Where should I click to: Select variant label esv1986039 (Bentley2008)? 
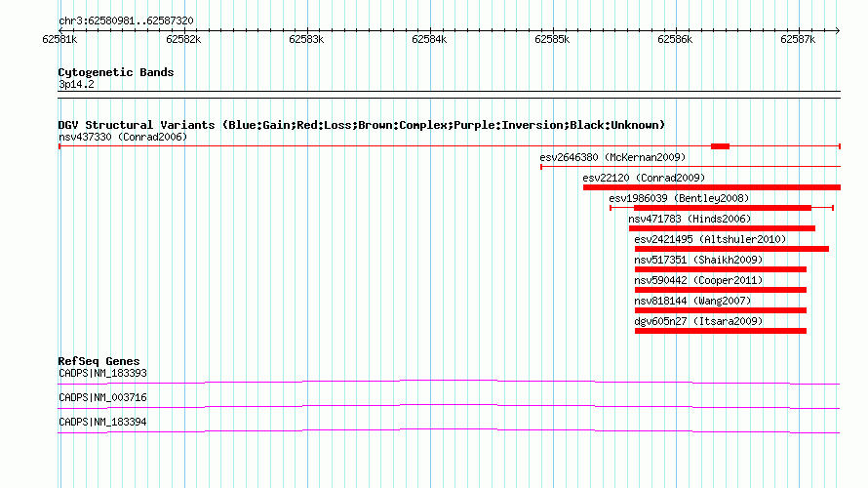(x=679, y=198)
